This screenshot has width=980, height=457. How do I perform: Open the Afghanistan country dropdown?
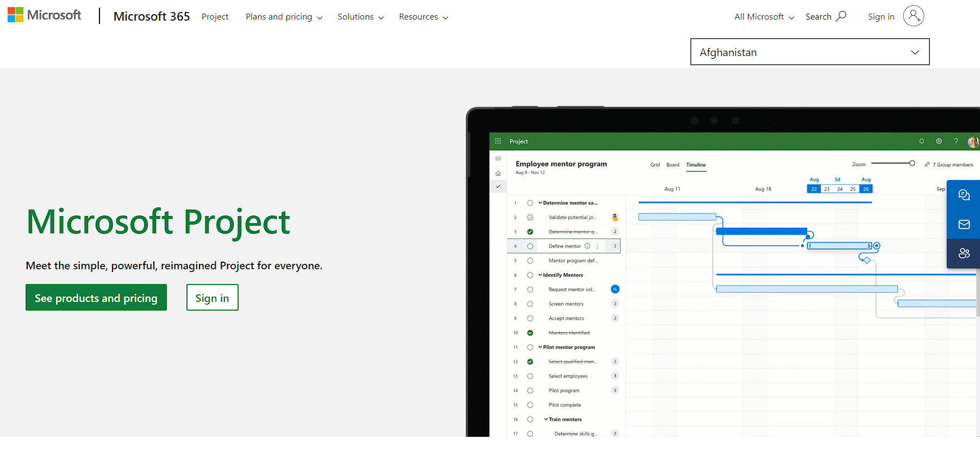click(x=810, y=52)
